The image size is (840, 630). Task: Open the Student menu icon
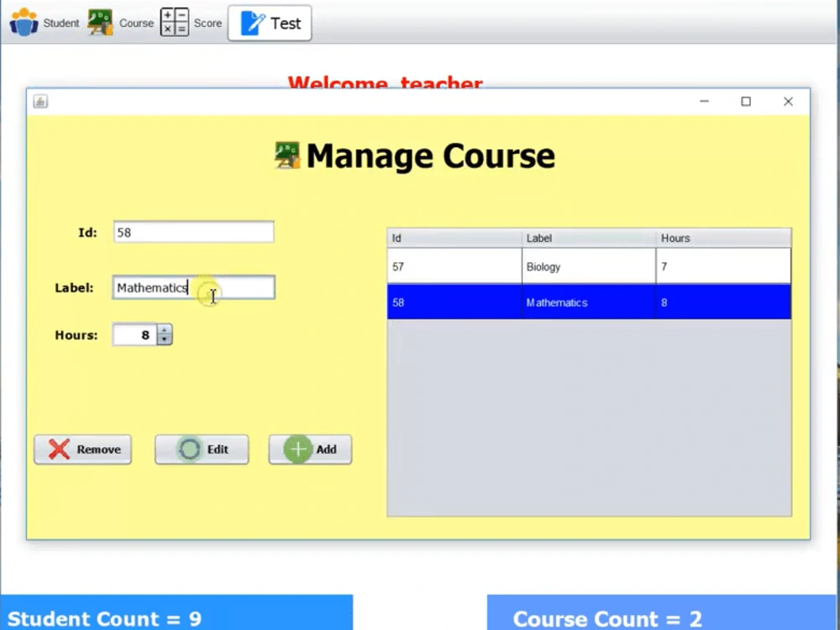pyautogui.click(x=24, y=23)
